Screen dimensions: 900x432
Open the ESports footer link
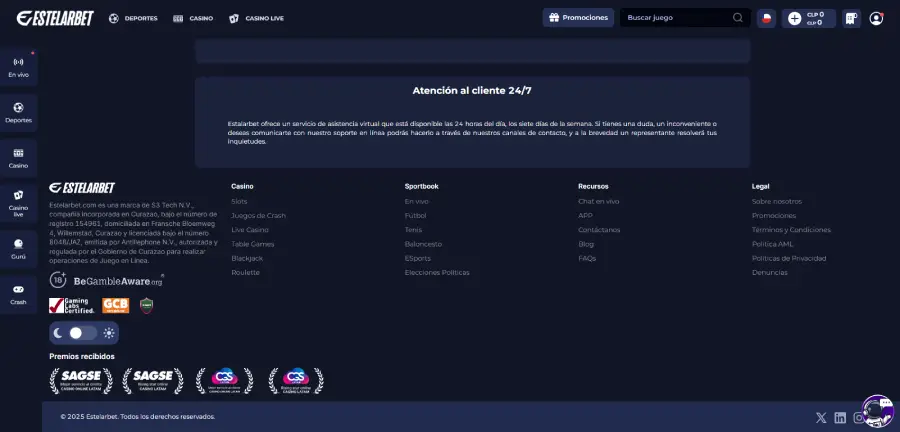(x=417, y=259)
